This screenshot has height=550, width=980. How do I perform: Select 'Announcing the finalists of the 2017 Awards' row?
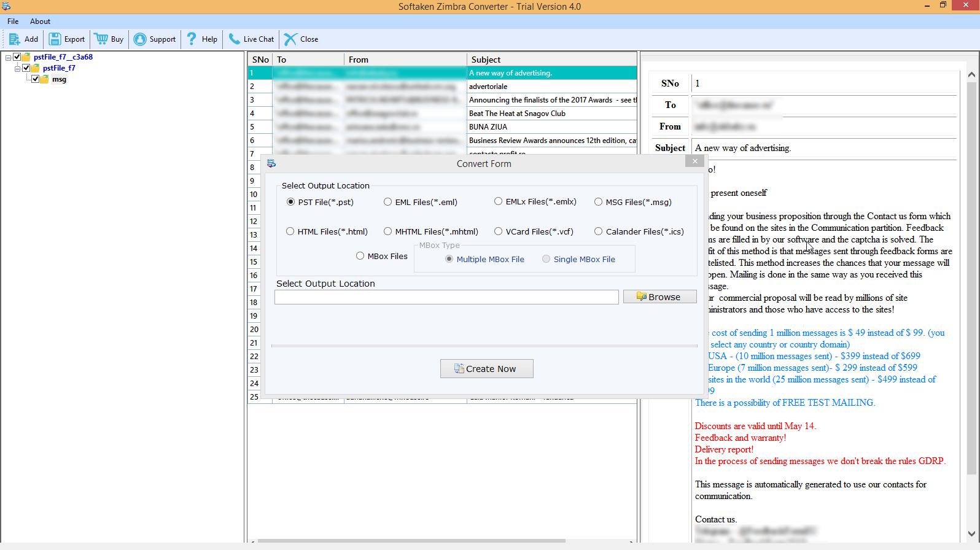(442, 100)
